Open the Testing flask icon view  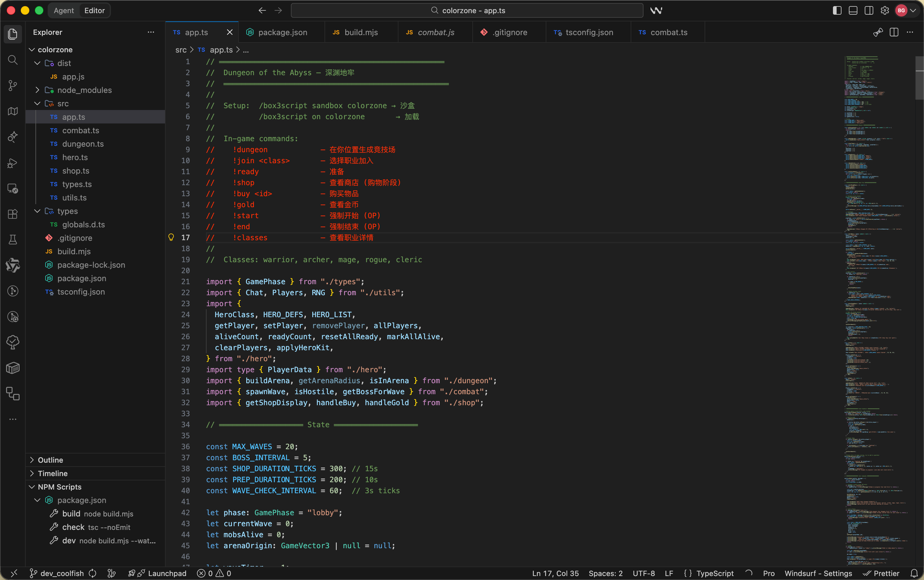pyautogui.click(x=13, y=240)
